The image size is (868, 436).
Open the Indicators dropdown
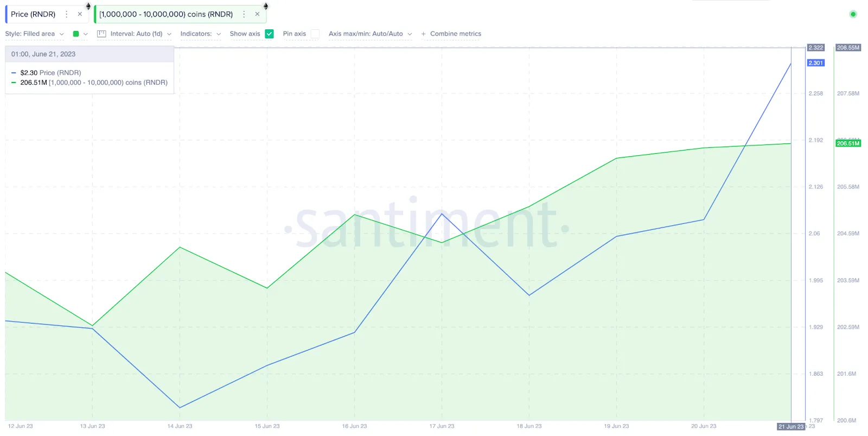pos(201,34)
